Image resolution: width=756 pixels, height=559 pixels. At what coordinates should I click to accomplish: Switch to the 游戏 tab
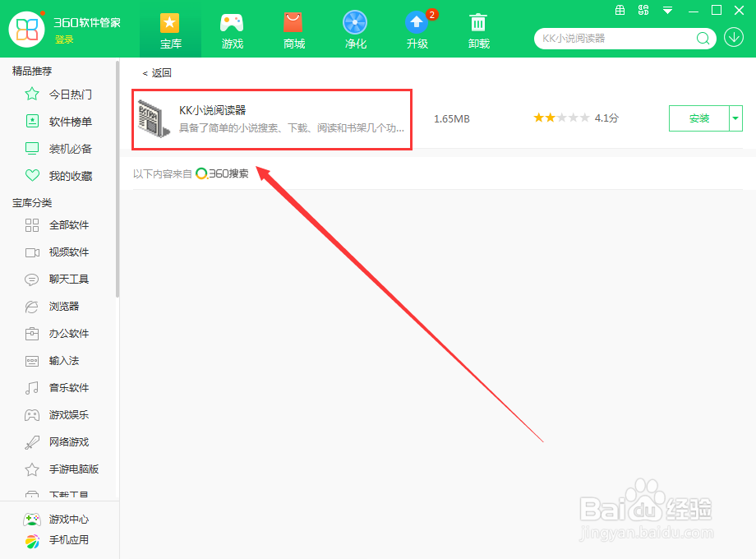click(x=232, y=31)
